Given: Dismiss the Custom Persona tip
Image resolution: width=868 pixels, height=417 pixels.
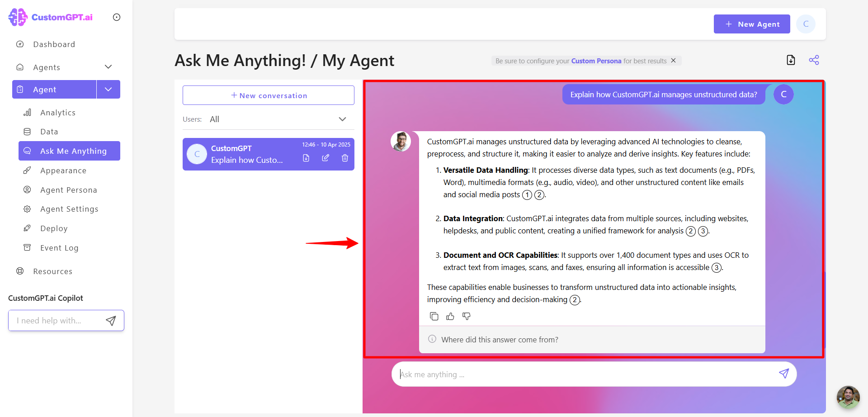Looking at the screenshot, I should [673, 61].
